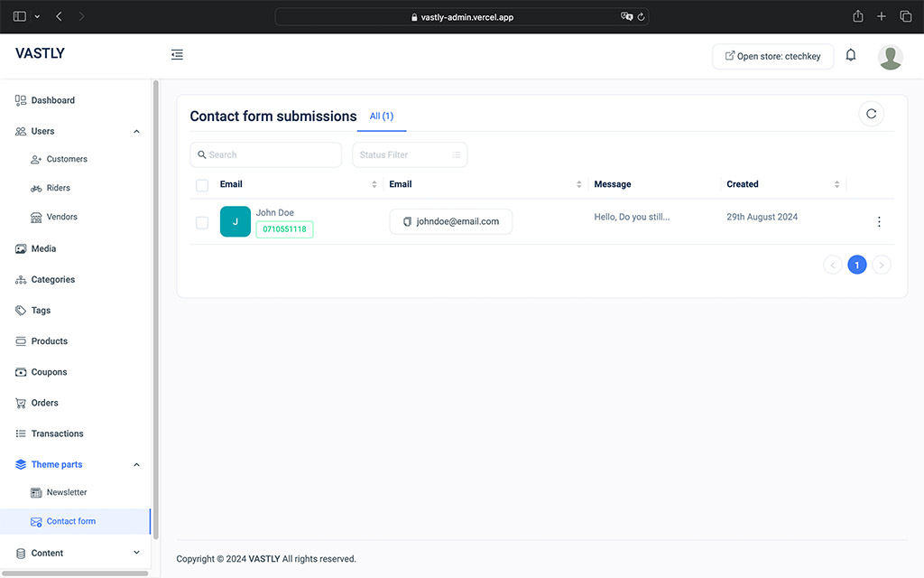This screenshot has width=924, height=578.
Task: Click the Products icon in sidebar
Action: tap(21, 340)
